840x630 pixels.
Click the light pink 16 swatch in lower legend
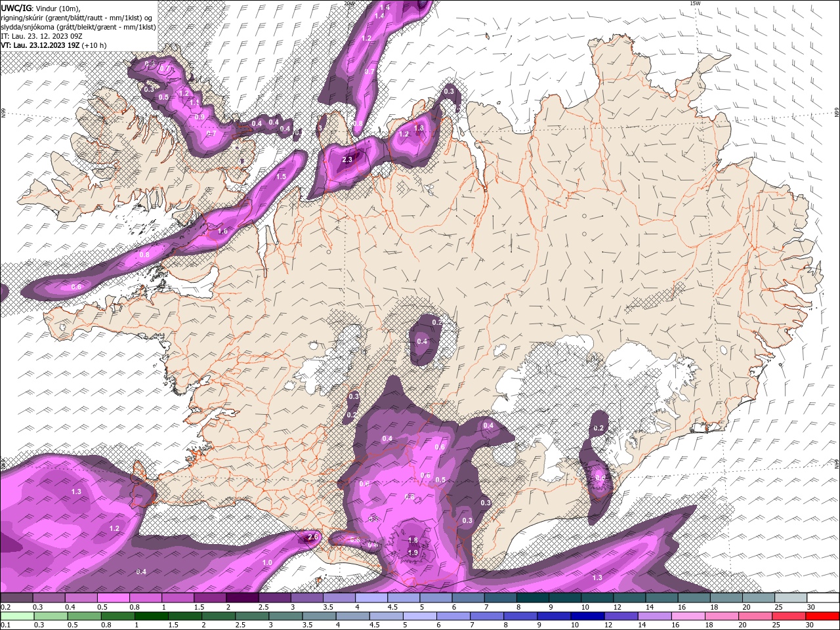tap(687, 616)
